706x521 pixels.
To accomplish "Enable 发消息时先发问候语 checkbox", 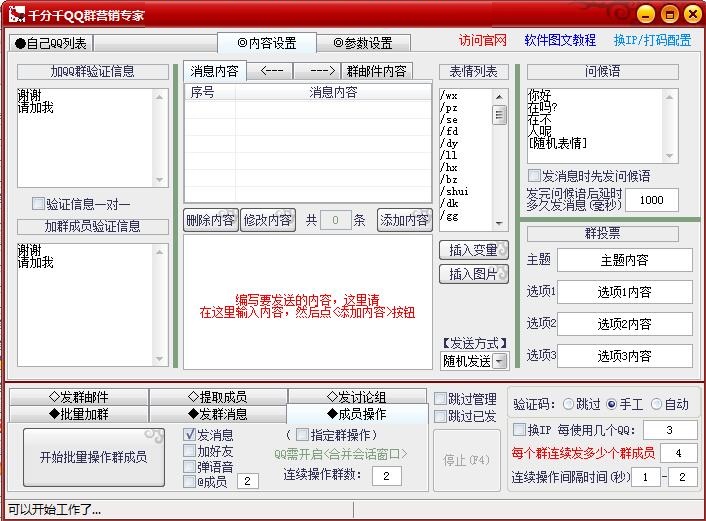I will click(x=534, y=176).
